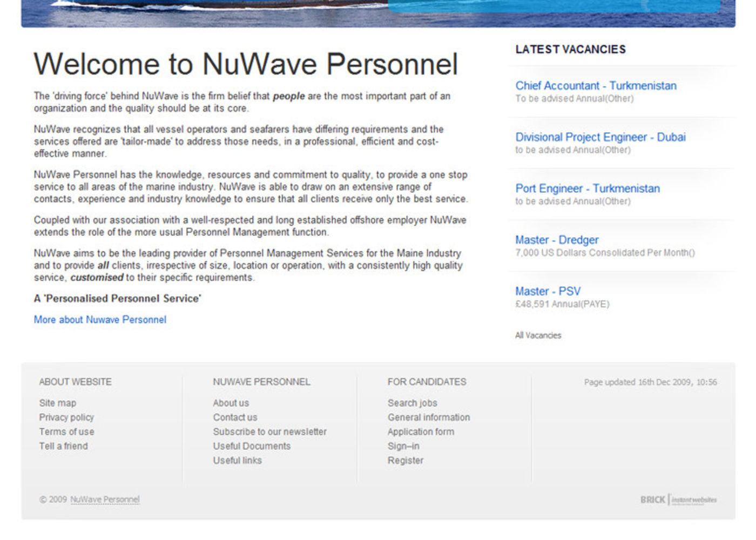
Task: Open the Site map footer link
Action: click(x=57, y=403)
